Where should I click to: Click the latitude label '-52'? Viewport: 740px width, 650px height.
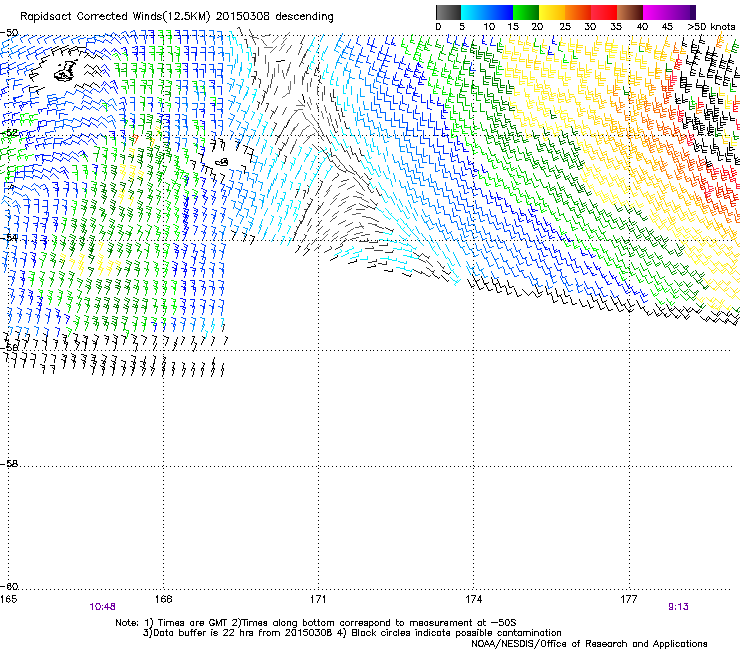pyautogui.click(x=9, y=133)
